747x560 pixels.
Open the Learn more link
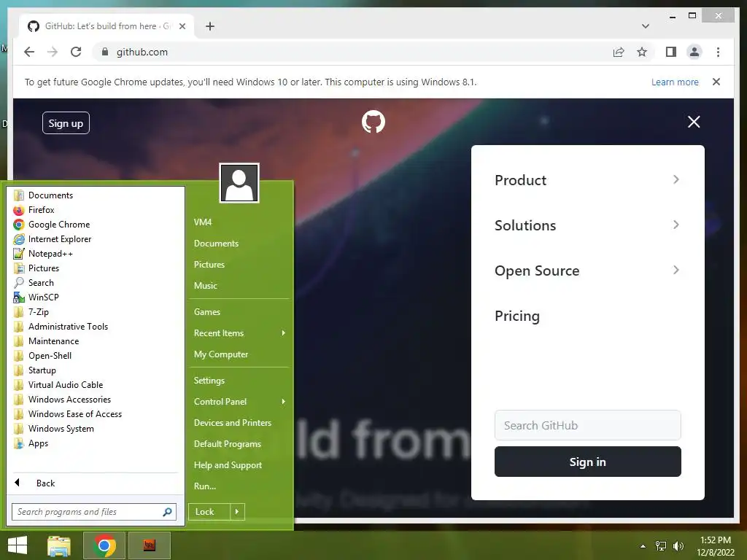click(x=675, y=82)
